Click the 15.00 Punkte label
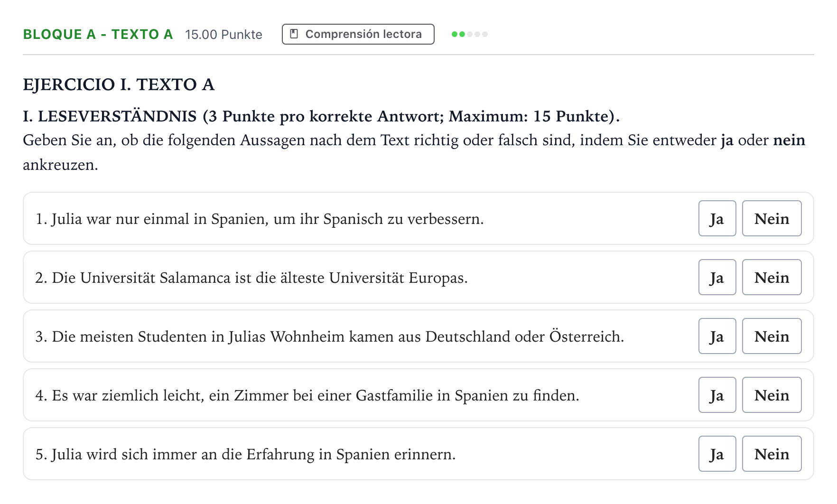The height and width of the screenshot is (504, 837). [223, 35]
